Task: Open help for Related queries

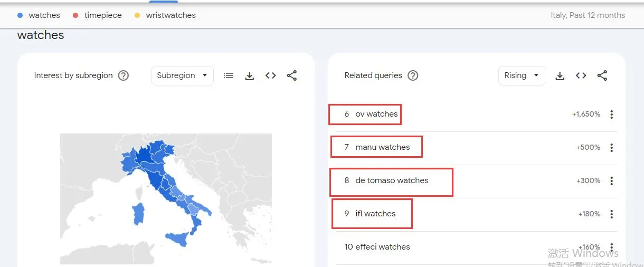Action: [413, 75]
